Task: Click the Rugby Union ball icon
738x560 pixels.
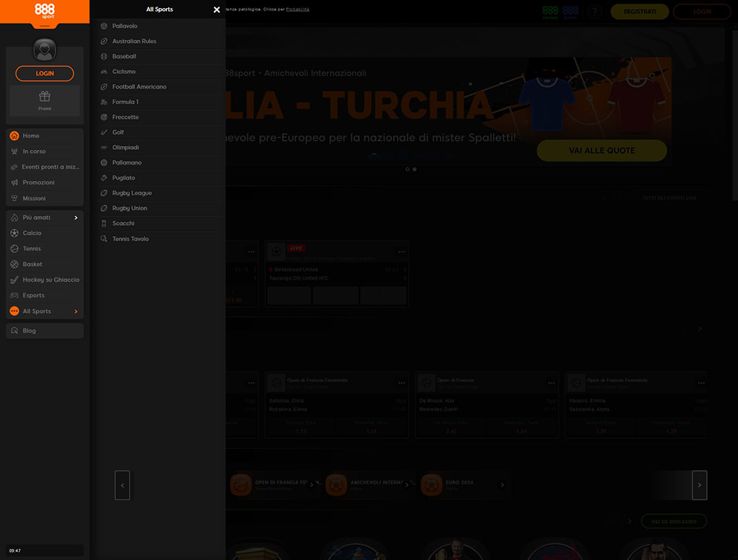Action: pyautogui.click(x=104, y=208)
